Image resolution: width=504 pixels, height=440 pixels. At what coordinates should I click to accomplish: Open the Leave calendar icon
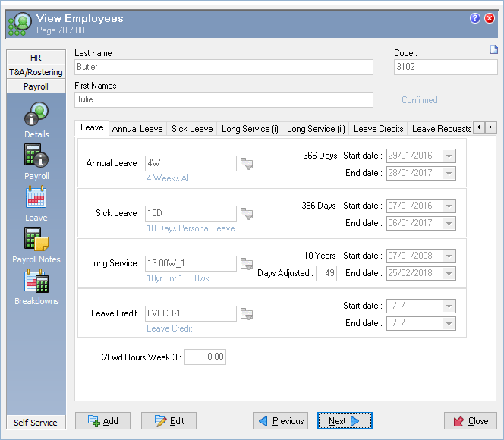point(36,197)
